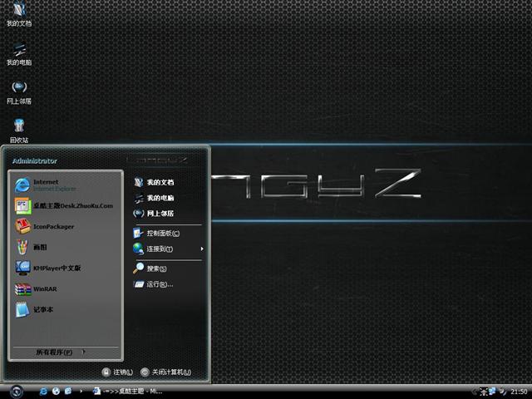This screenshot has height=399, width=532.
Task: Click the network connection tray icon
Action: (x=491, y=392)
